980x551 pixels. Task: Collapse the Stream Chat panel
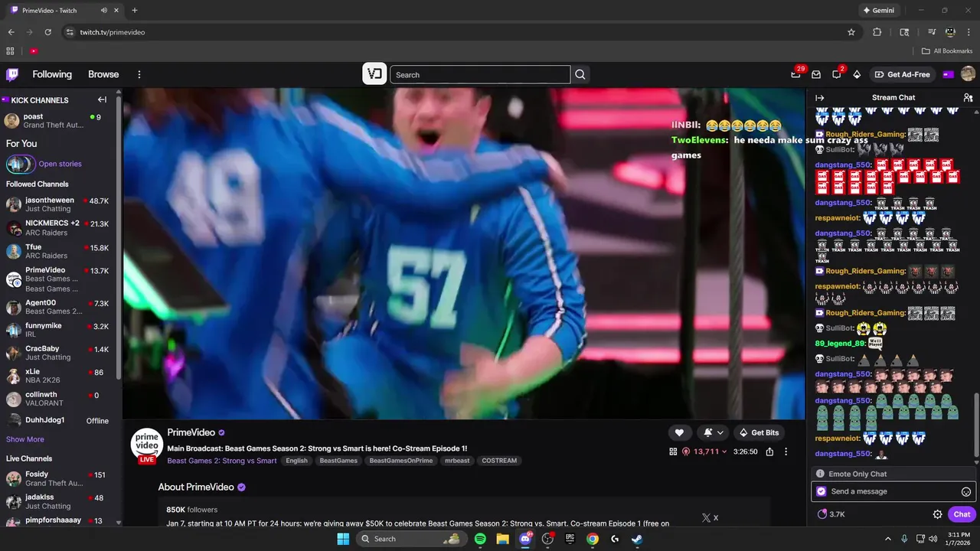click(819, 98)
